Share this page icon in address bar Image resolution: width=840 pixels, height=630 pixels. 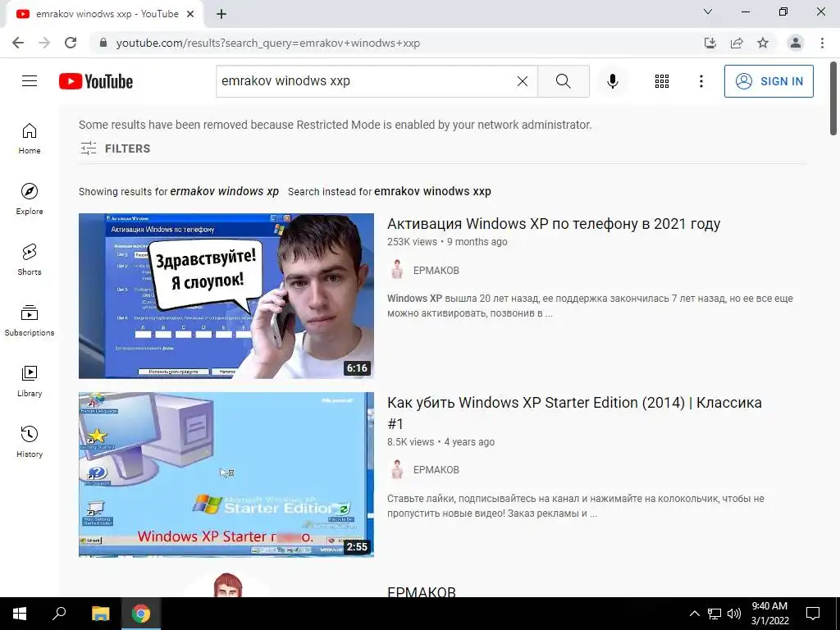(x=737, y=43)
